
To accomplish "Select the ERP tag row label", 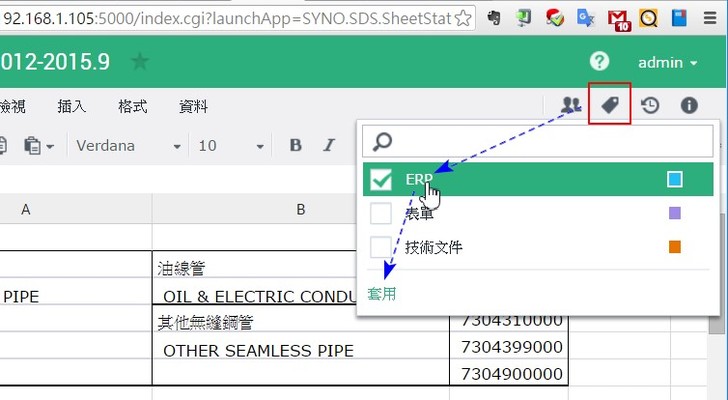I will 419,179.
